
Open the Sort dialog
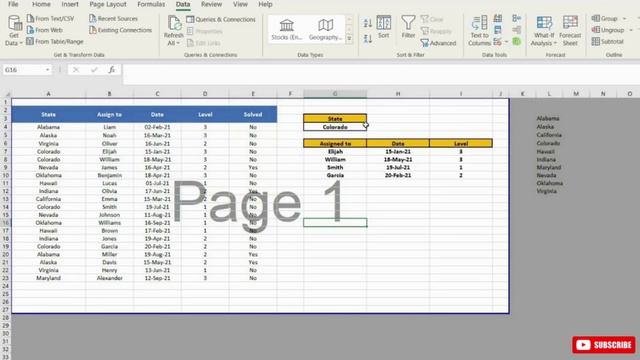tap(384, 27)
